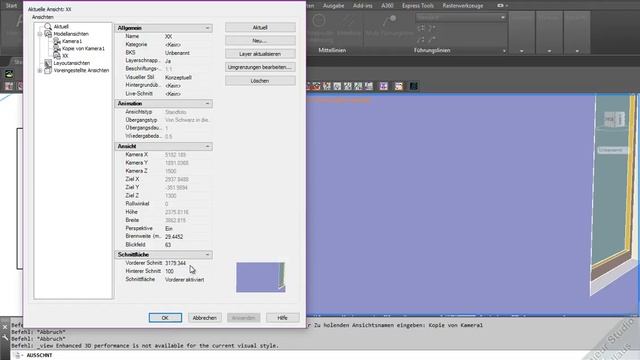Viewport: 640px width, 360px height.
Task: Click the dark blue toolbar icon above viewport
Action: point(413,86)
